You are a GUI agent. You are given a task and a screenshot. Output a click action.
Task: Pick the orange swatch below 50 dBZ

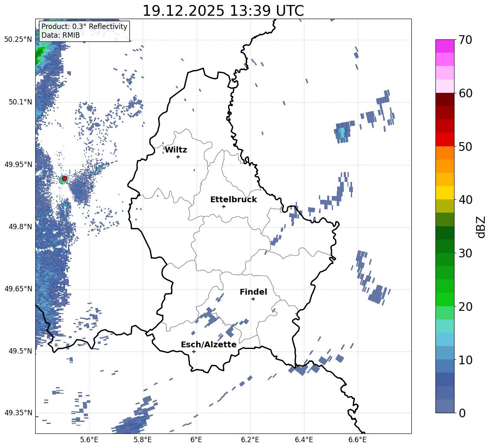[445, 153]
